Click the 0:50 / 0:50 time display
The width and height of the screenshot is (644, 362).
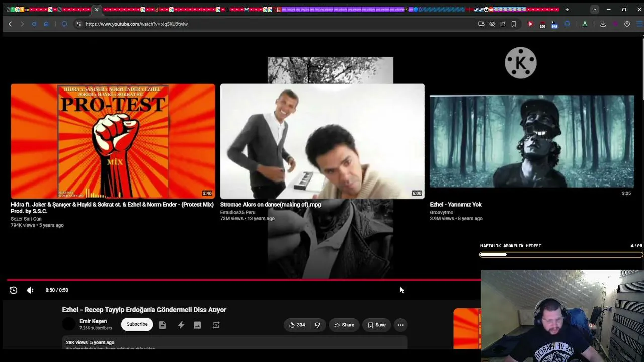tap(57, 290)
